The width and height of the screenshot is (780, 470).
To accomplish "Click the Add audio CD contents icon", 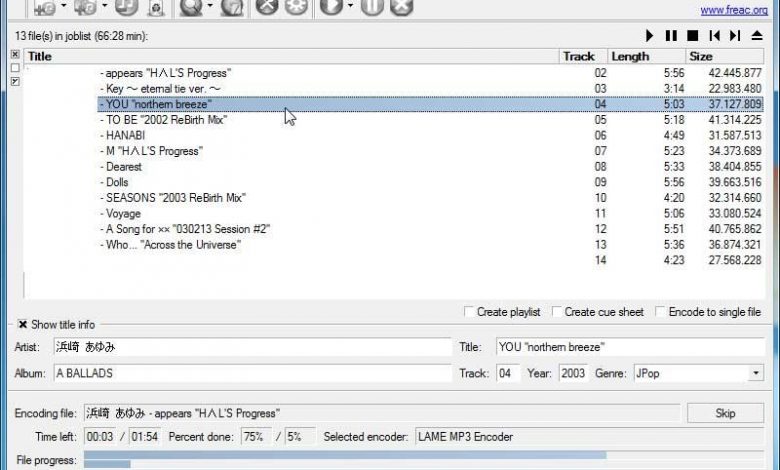I will point(85,7).
